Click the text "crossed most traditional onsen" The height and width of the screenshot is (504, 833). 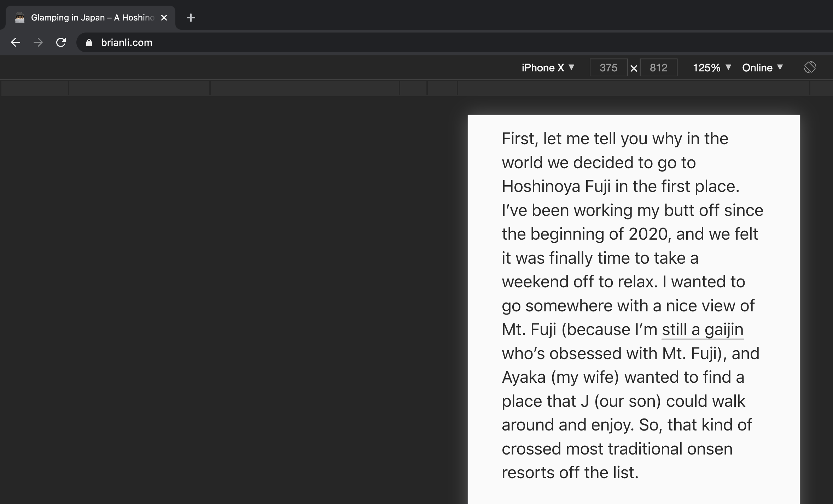click(x=617, y=449)
